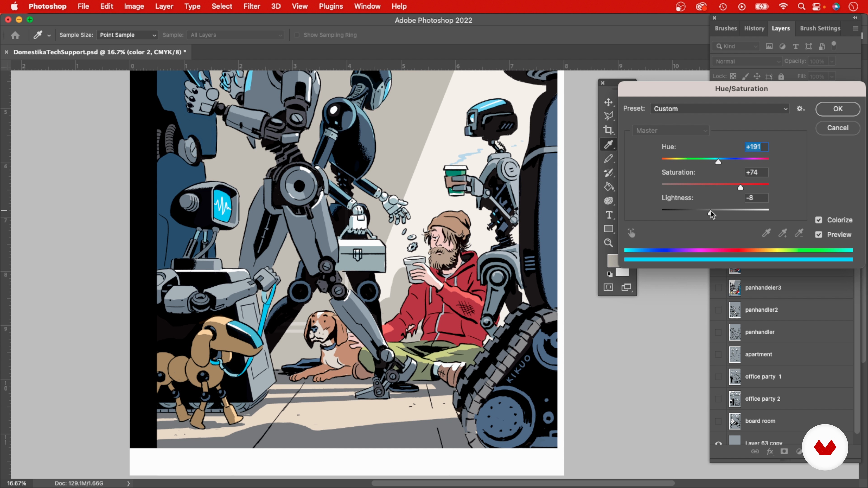Filter layers by shape layers icon
868x488 pixels.
click(x=808, y=47)
